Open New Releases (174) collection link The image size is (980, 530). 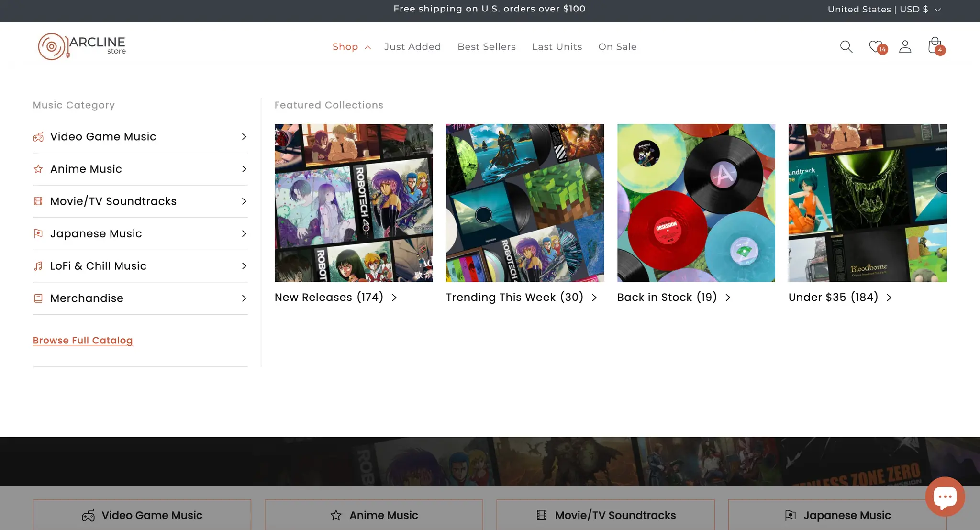pyautogui.click(x=329, y=297)
